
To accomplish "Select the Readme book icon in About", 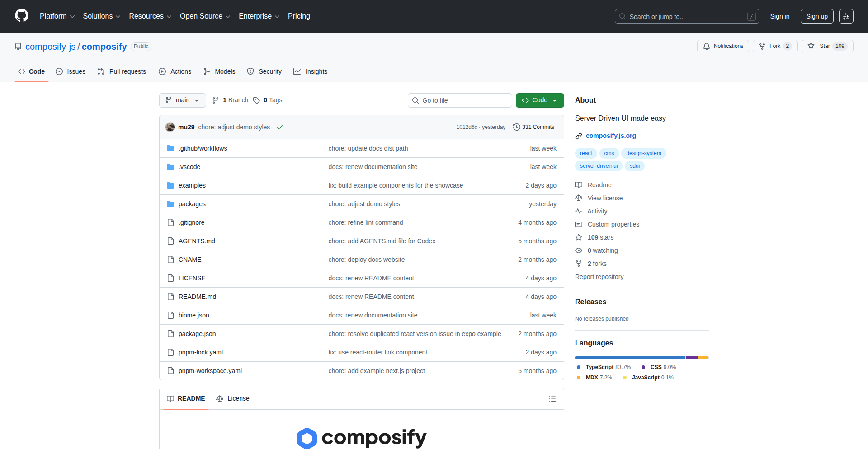I will click(x=579, y=185).
